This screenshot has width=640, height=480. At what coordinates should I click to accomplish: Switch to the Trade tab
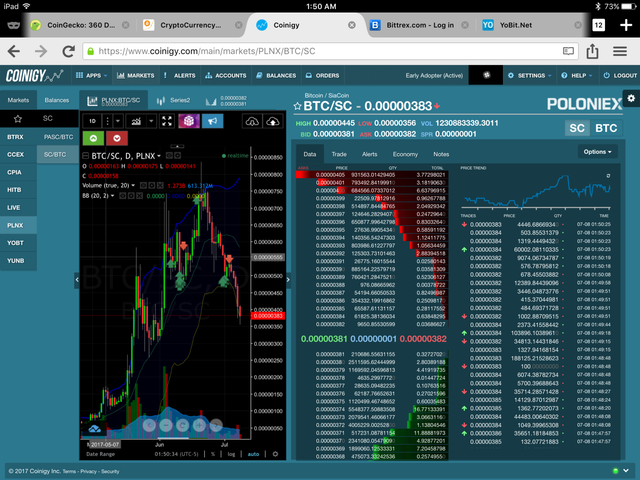(339, 154)
